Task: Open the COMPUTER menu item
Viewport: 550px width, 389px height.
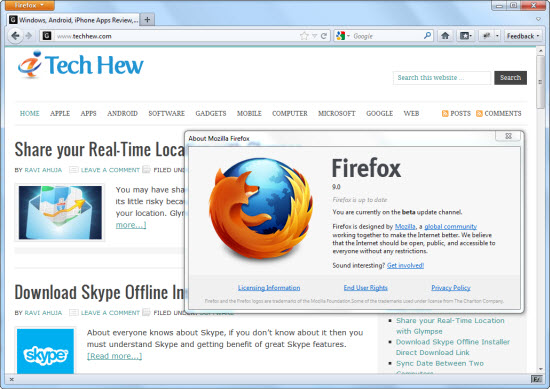Action: pos(290,113)
